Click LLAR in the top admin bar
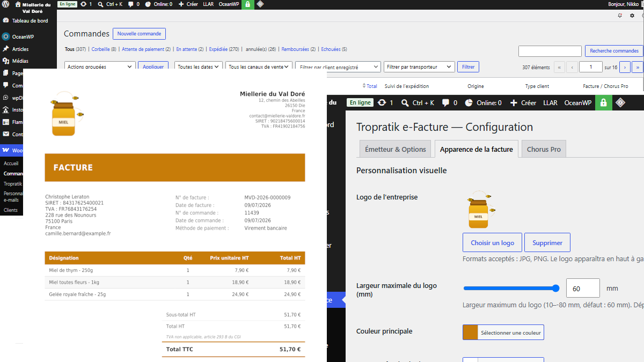This screenshot has height=362, width=644. point(208,4)
